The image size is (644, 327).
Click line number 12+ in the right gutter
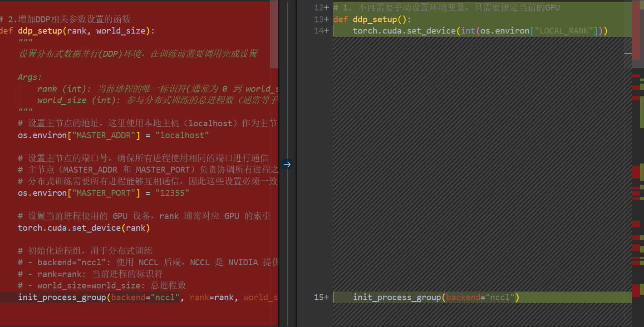[321, 8]
